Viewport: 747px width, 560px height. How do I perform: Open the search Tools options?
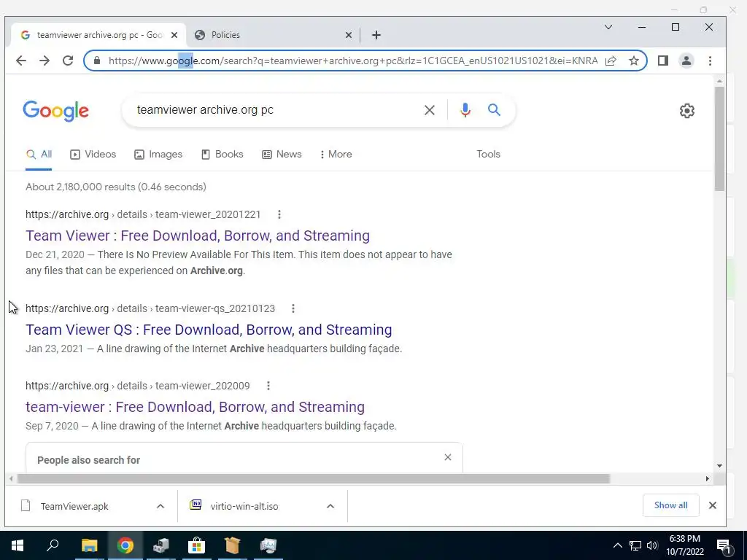point(488,155)
